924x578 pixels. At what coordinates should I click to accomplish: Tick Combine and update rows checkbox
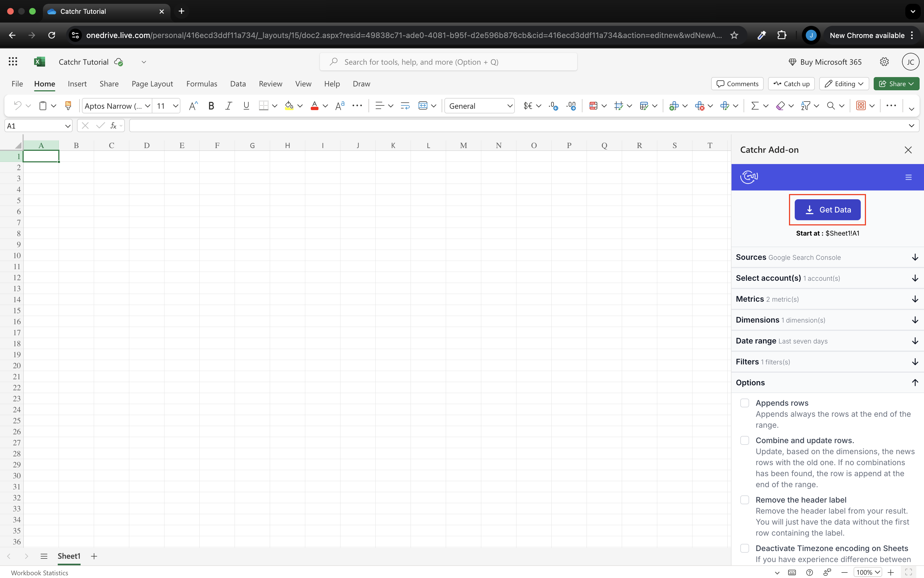point(744,440)
